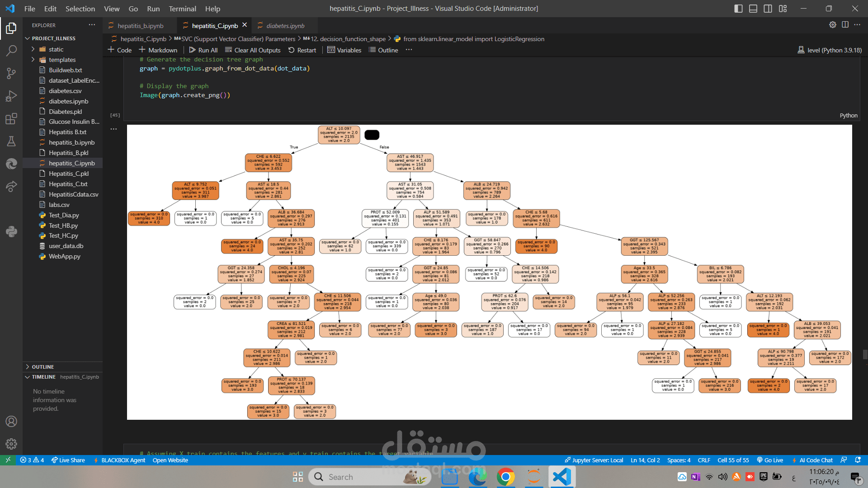Open Python icon in activity bar
The height and width of the screenshot is (488, 868).
(11, 232)
